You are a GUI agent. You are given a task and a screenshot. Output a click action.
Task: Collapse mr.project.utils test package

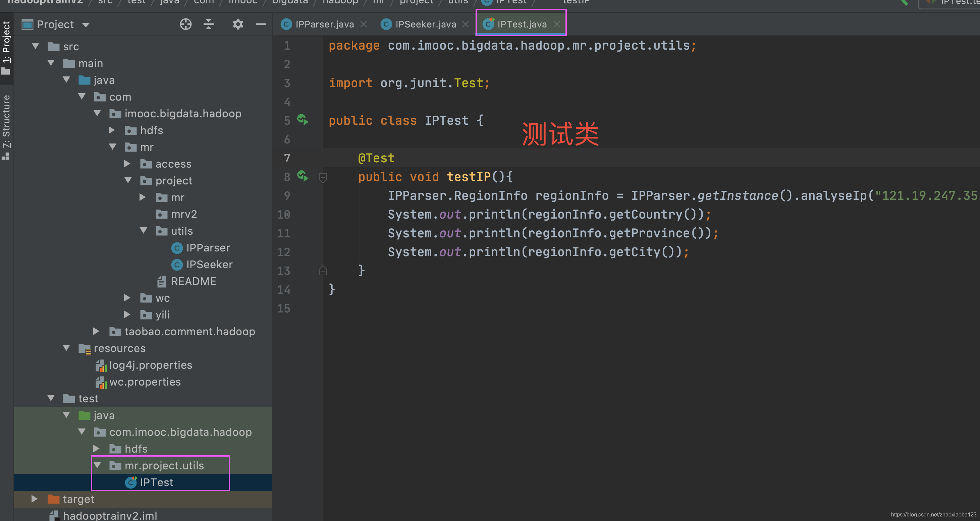tap(97, 465)
